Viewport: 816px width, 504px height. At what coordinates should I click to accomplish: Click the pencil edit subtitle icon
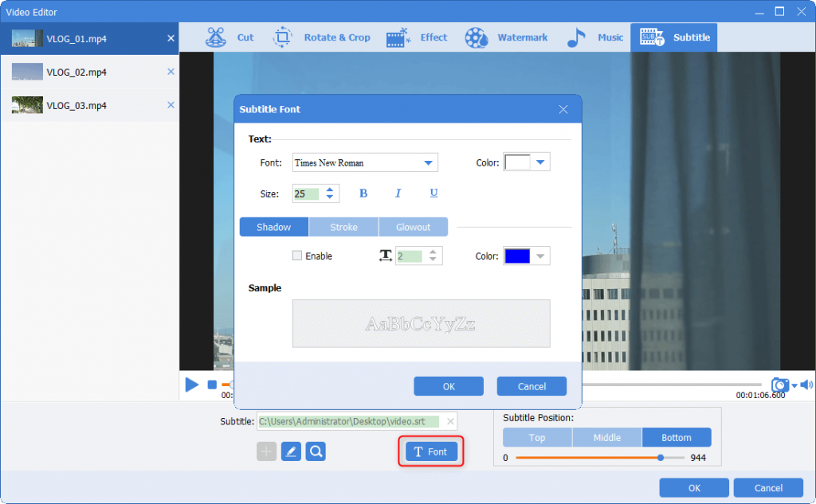pos(291,452)
